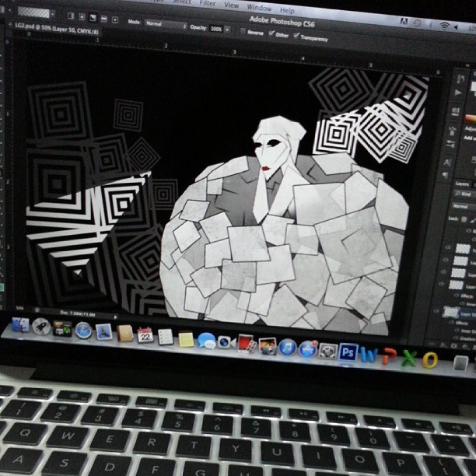The height and width of the screenshot is (476, 476).
Task: Open the gradient Mode Normal dropdown
Action: pos(166,24)
